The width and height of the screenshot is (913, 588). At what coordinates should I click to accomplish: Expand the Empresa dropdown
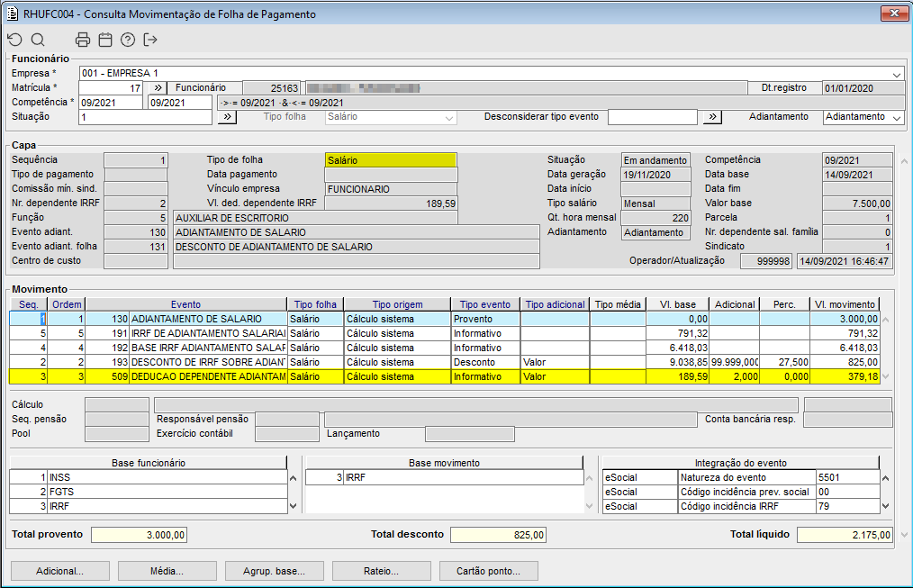(897, 74)
